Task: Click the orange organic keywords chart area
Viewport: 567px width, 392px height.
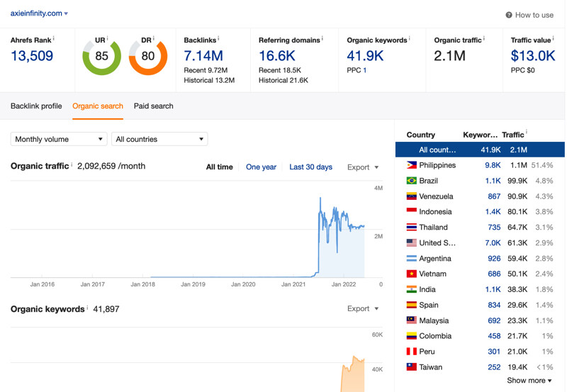Action: click(352, 376)
